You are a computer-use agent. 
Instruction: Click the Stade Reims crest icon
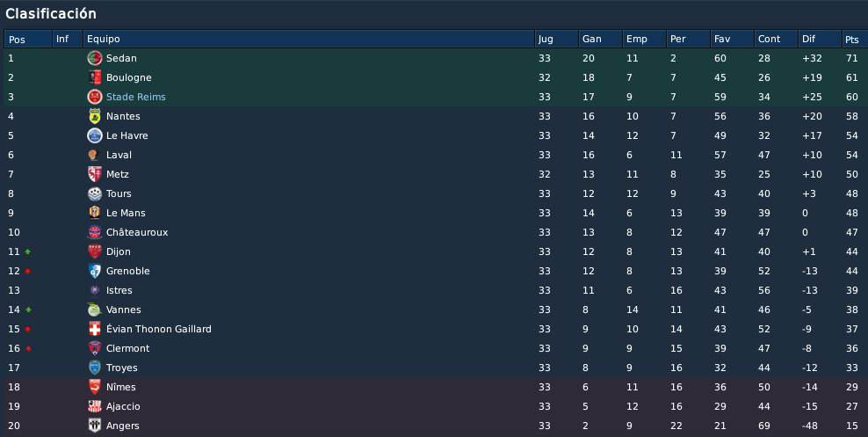[95, 97]
